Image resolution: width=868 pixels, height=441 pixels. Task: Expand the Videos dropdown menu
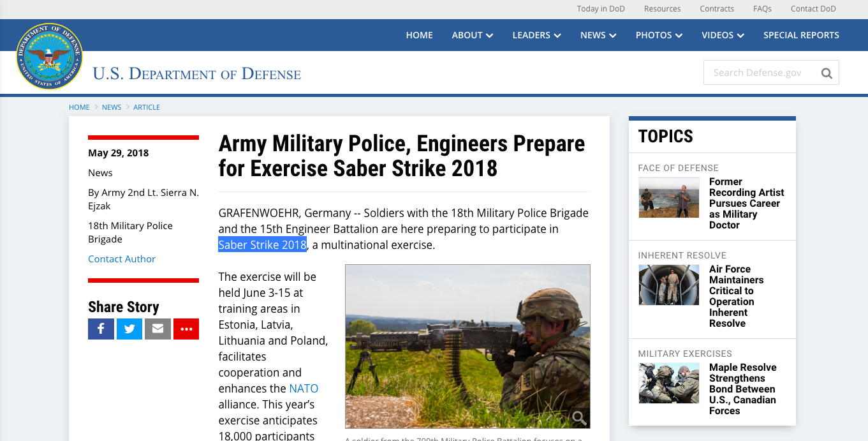[x=723, y=35]
